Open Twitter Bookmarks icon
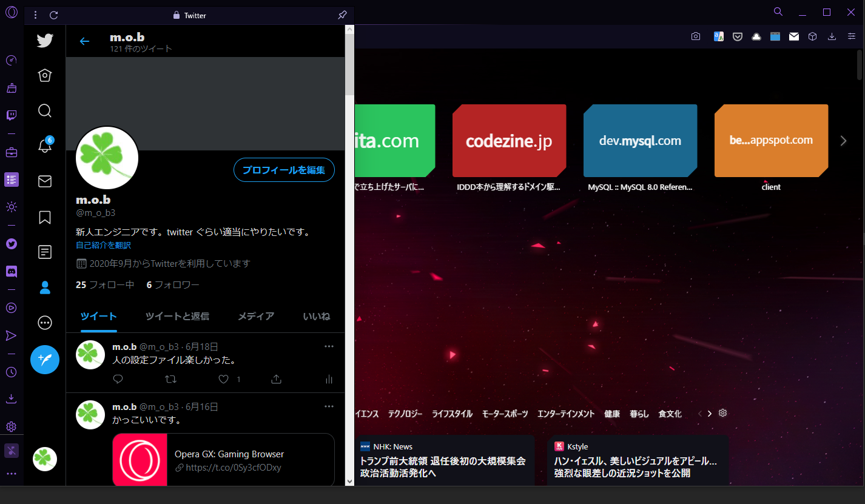The height and width of the screenshot is (504, 865). coord(45,217)
